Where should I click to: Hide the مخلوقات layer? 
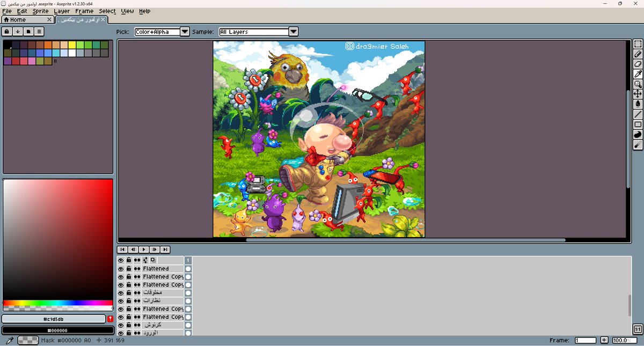point(121,293)
